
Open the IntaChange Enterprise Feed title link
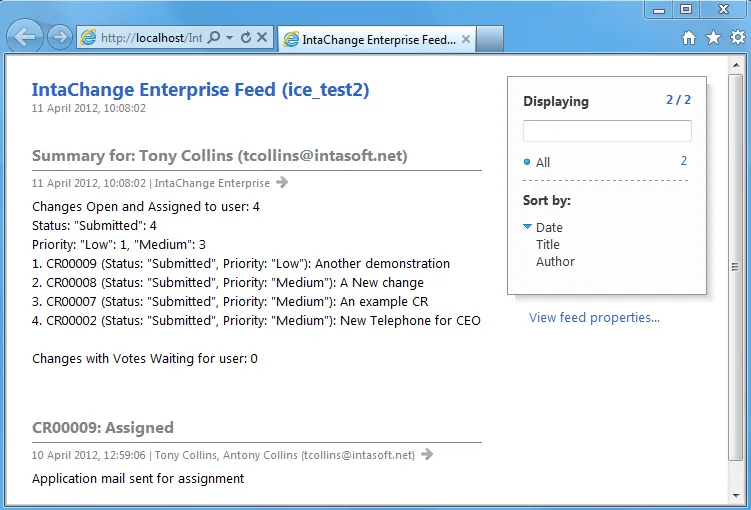(200, 90)
